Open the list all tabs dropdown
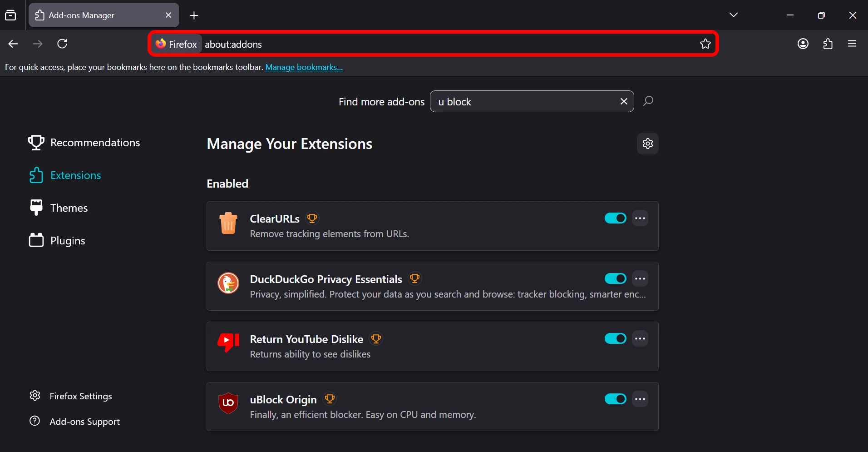 click(x=734, y=15)
